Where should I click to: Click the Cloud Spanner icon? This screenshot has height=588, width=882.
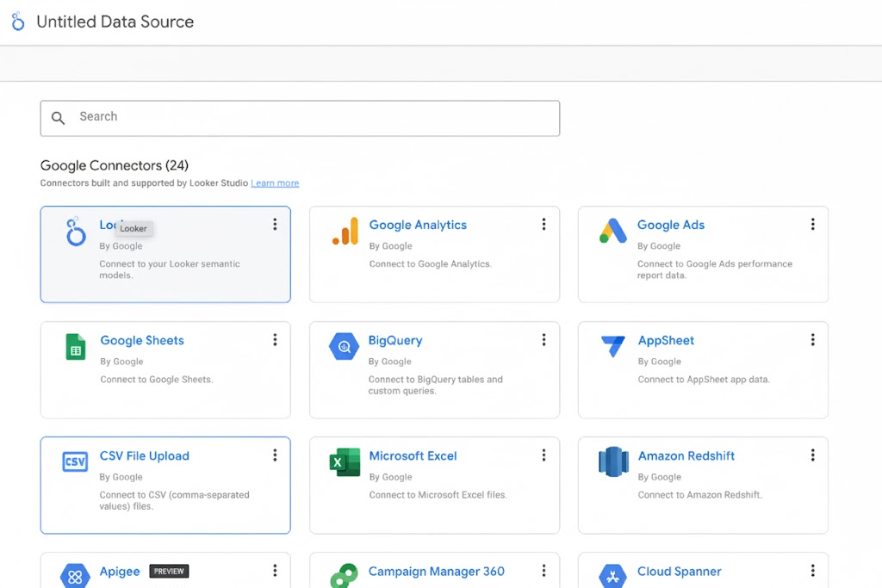613,576
